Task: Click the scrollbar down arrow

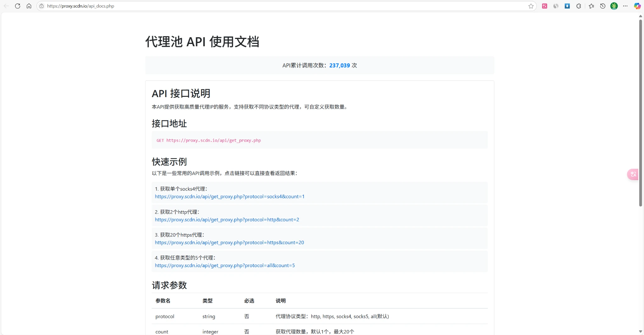Action: [641, 332]
